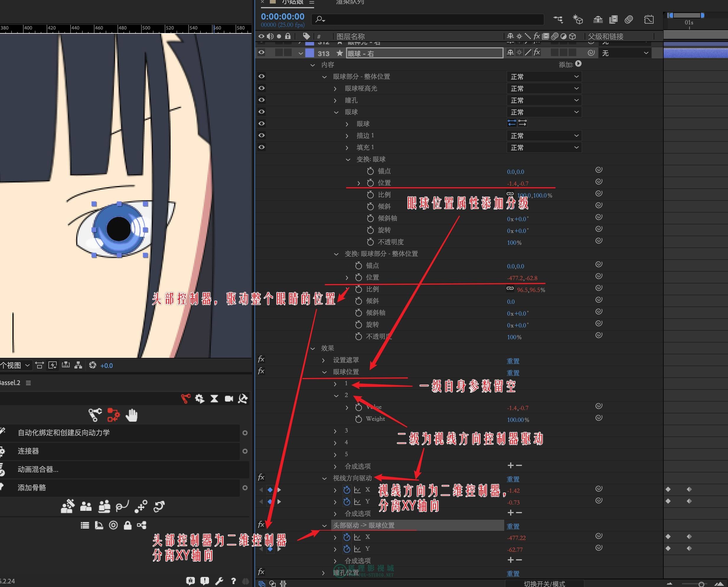This screenshot has width=728, height=587.
Task: Switch to the 渲染队列 tab
Action: pyautogui.click(x=350, y=2)
